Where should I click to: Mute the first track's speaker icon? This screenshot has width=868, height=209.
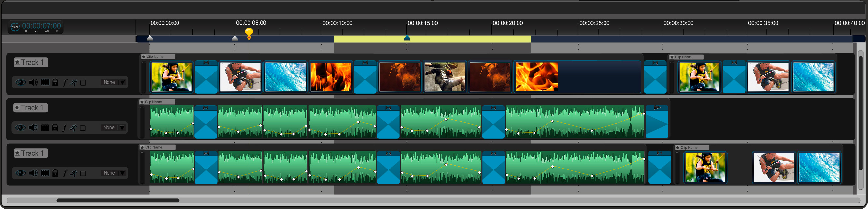click(33, 82)
